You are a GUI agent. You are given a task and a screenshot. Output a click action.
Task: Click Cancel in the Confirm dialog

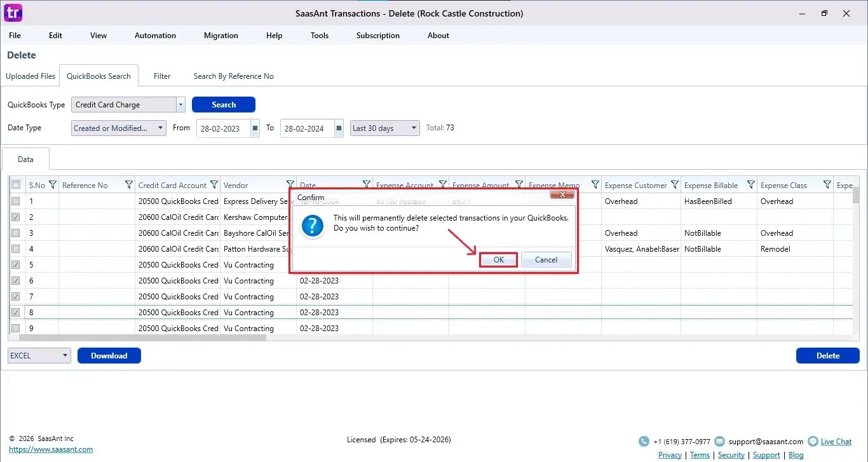click(546, 259)
